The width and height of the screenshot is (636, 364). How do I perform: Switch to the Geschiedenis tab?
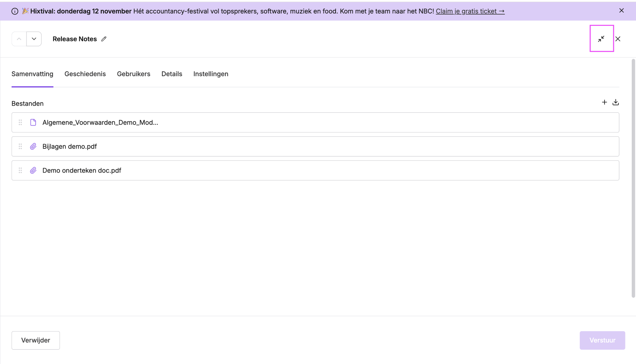pyautogui.click(x=85, y=74)
